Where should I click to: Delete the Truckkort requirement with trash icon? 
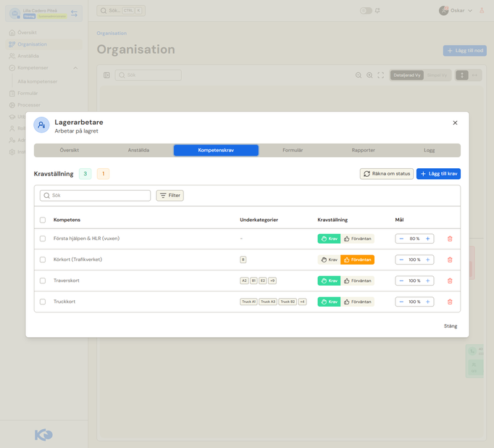[x=450, y=302]
